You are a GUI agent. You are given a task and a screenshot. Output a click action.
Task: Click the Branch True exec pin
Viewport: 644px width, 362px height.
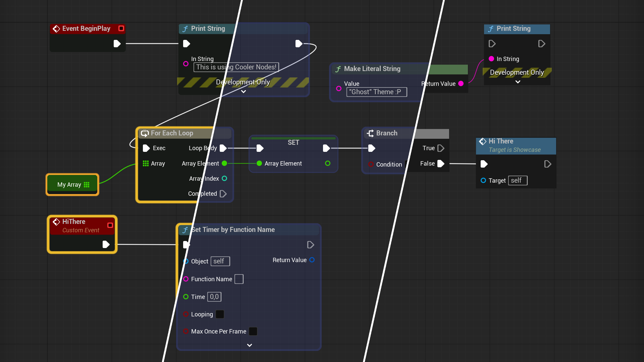pyautogui.click(x=441, y=148)
